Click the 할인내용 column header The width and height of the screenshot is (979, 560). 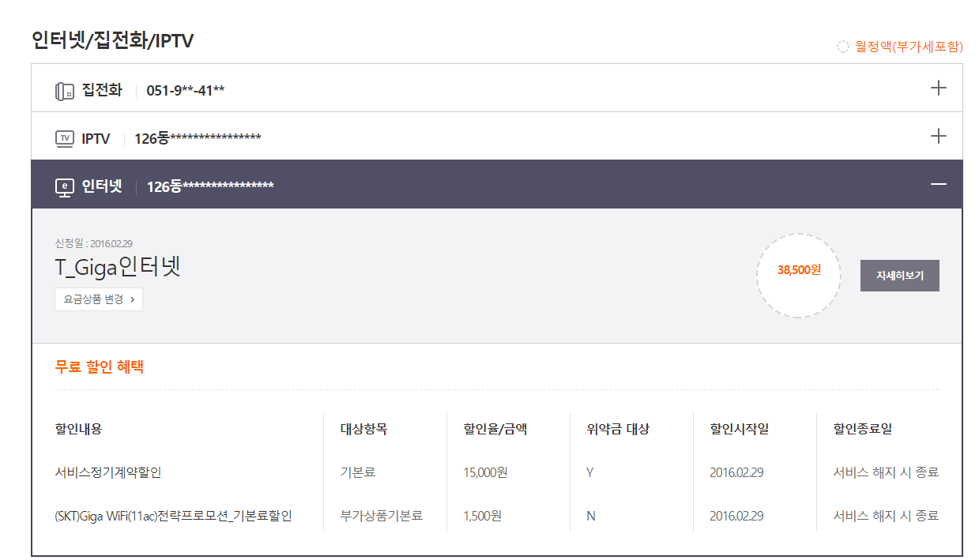pos(78,429)
